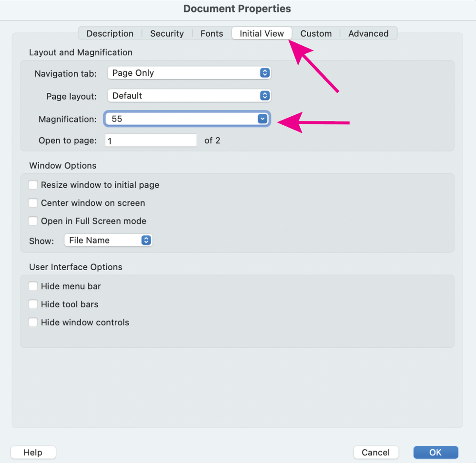Click the Help button
Screen dimensions: 476x463
33,453
